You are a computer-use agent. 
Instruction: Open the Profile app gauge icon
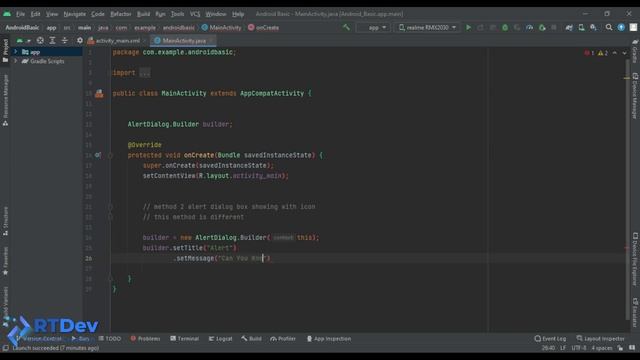coord(529,27)
